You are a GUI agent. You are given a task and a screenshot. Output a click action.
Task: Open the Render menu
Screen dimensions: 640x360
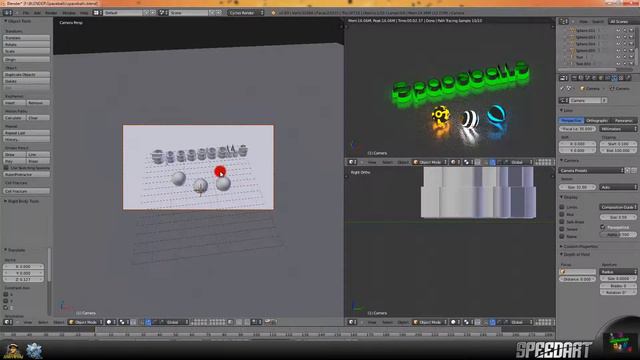click(51, 13)
